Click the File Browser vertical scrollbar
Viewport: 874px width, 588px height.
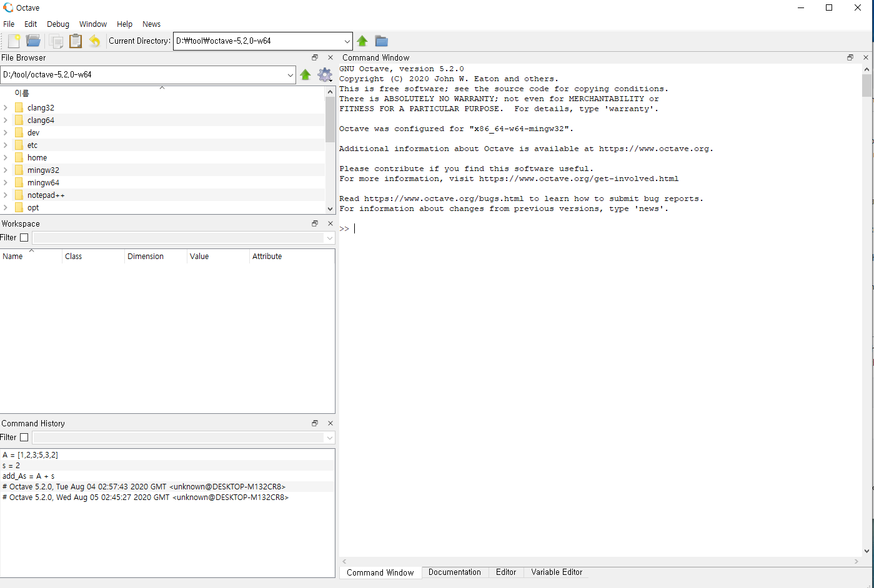click(330, 119)
